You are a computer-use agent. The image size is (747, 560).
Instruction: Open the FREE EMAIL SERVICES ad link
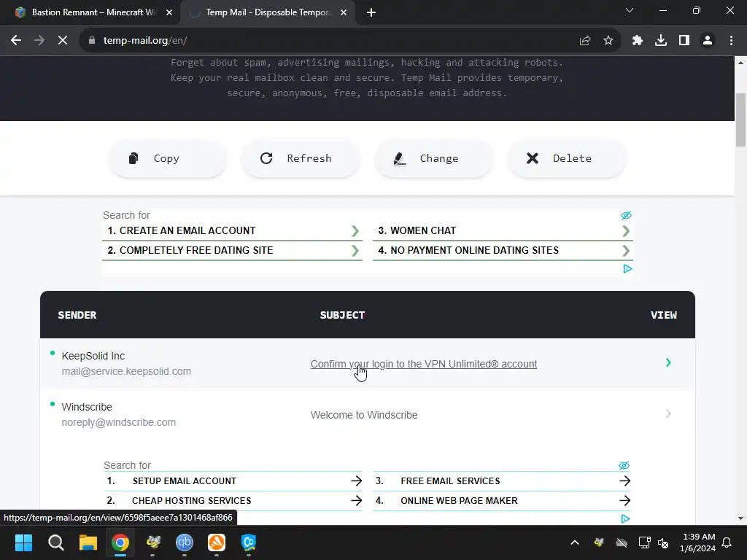pyautogui.click(x=450, y=481)
